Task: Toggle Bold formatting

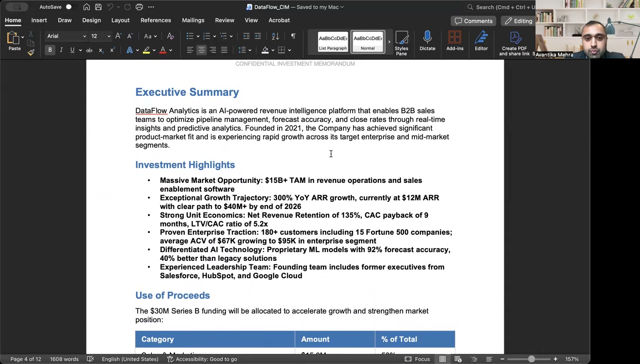Action: tap(50, 50)
